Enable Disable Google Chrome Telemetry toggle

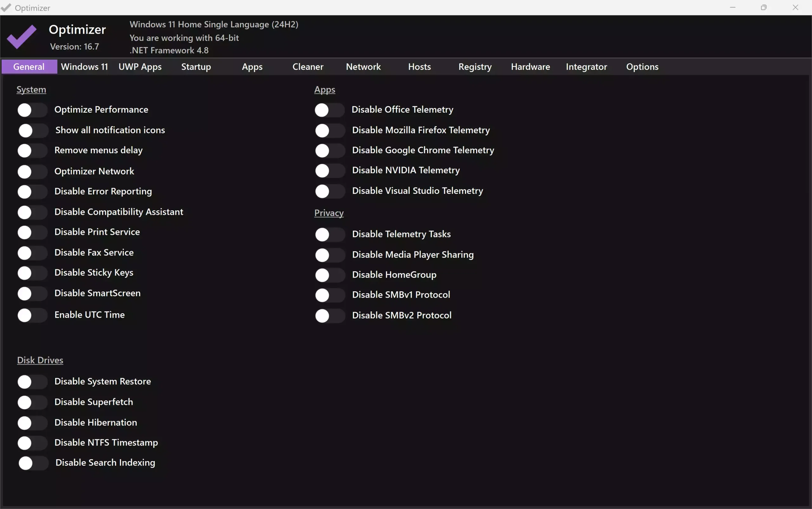click(330, 150)
